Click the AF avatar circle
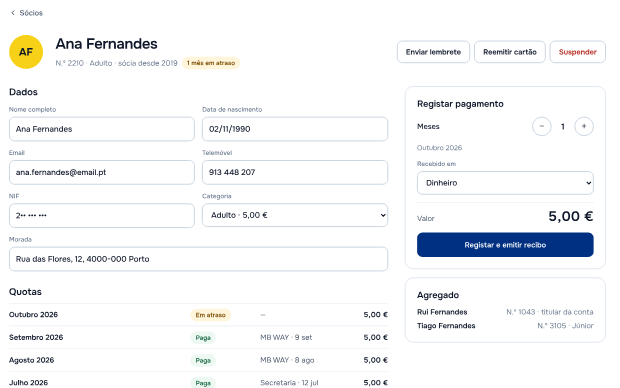Image resolution: width=620 pixels, height=388 pixels. point(26,52)
